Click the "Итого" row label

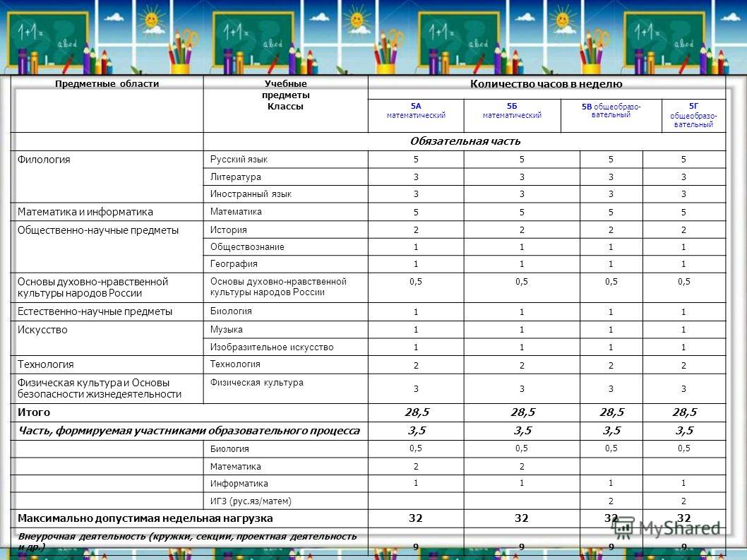pyautogui.click(x=34, y=412)
